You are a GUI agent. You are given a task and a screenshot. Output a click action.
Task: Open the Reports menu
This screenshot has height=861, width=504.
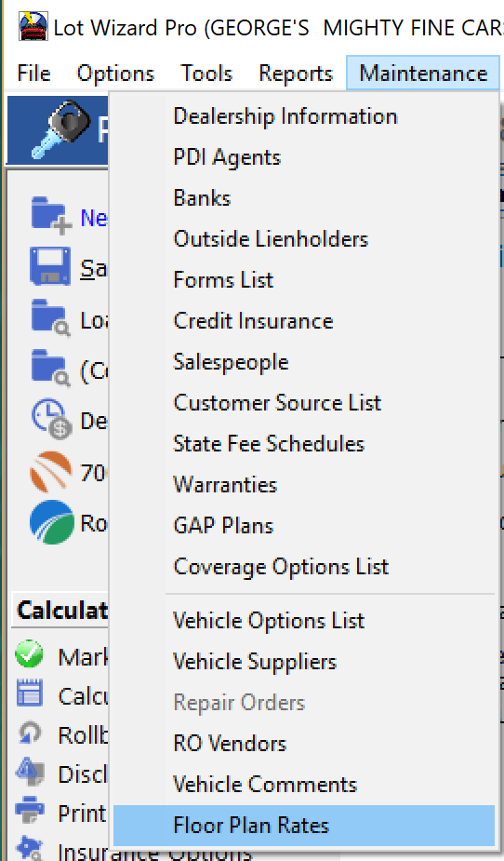pos(296,73)
